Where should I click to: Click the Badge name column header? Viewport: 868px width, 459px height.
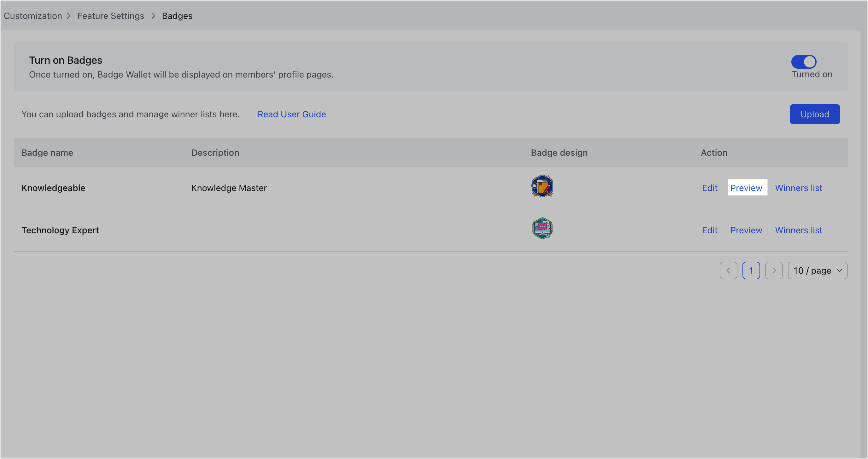[47, 153]
